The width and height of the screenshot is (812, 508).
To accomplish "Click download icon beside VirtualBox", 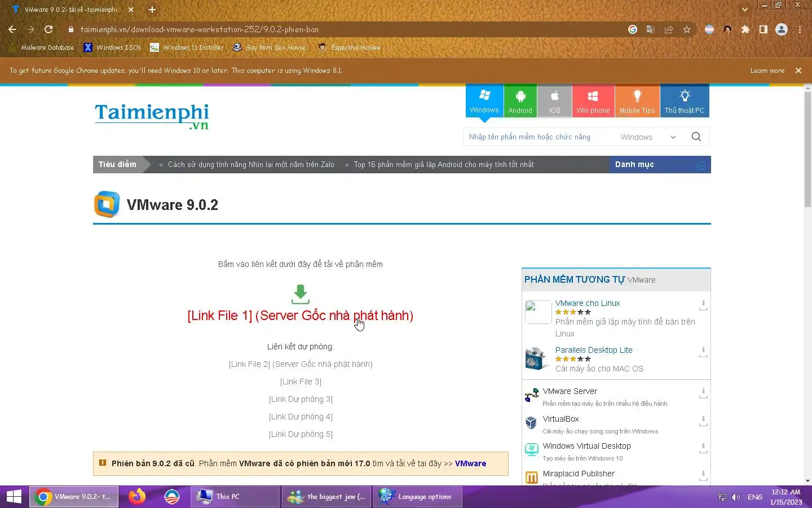I will (703, 421).
